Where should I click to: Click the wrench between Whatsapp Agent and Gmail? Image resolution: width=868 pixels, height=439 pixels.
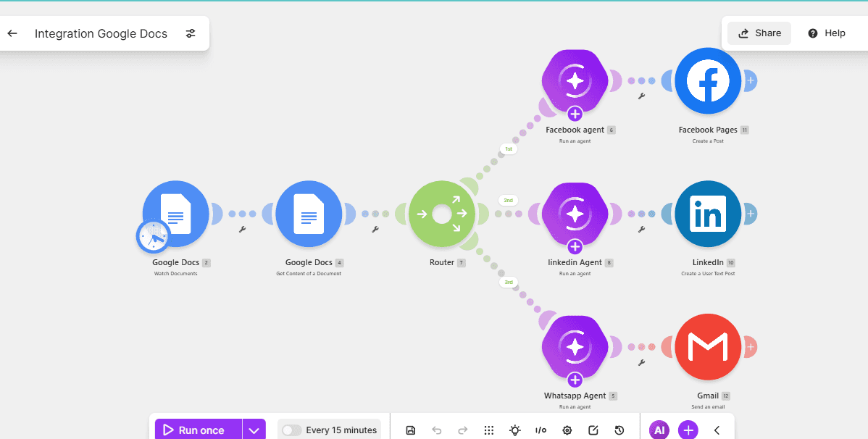point(642,363)
